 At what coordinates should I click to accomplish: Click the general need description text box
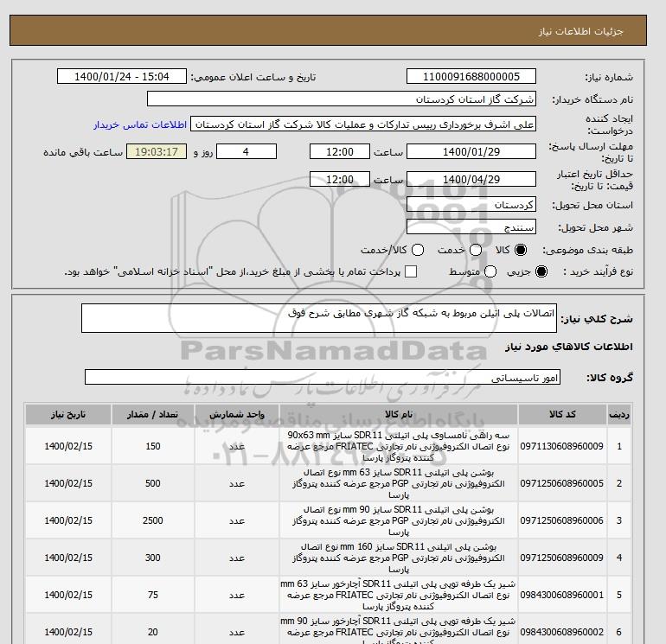[x=319, y=318]
